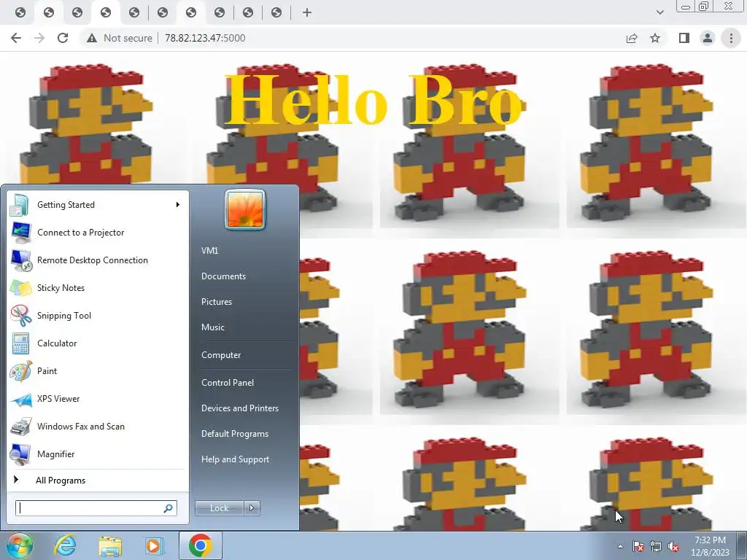
Task: Click the user account picture
Action: click(245, 209)
